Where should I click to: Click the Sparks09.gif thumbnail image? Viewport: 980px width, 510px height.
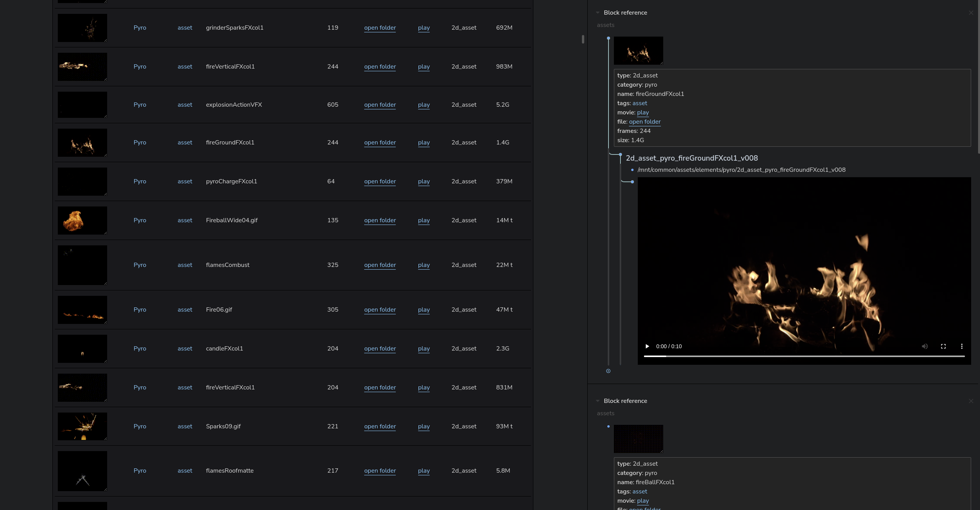82,426
